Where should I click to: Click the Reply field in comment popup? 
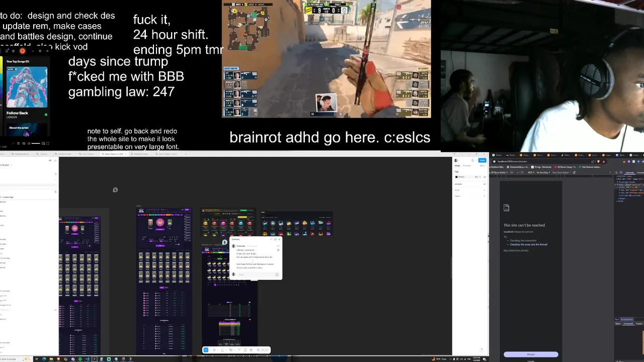(x=257, y=275)
